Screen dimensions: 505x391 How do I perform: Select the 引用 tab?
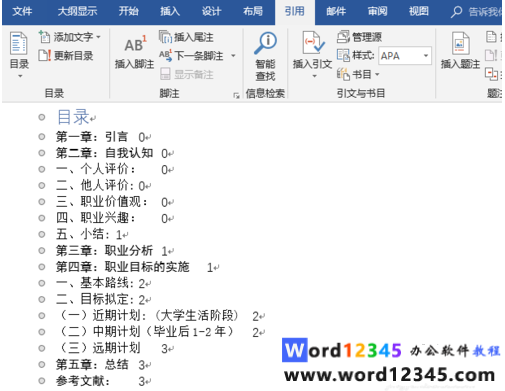295,12
